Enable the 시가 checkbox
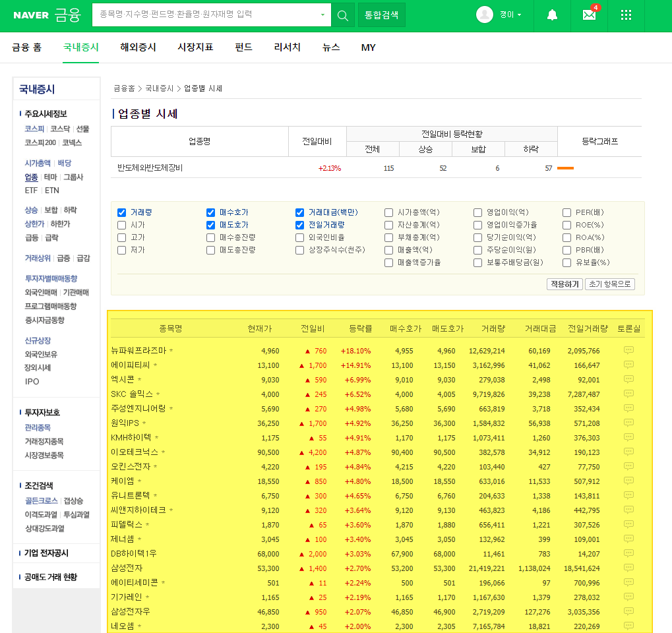The height and width of the screenshot is (633, 672). coord(122,225)
